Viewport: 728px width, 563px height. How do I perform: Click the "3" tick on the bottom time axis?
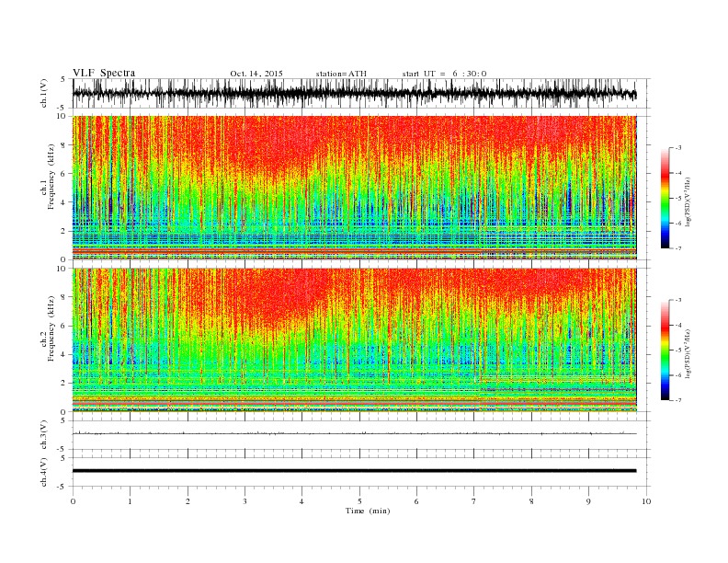point(245,501)
